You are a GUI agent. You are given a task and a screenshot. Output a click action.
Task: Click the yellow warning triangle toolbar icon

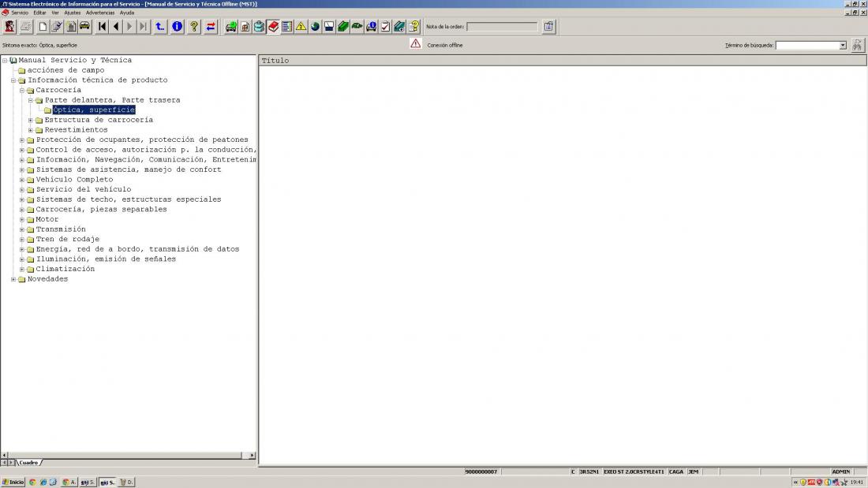(301, 27)
